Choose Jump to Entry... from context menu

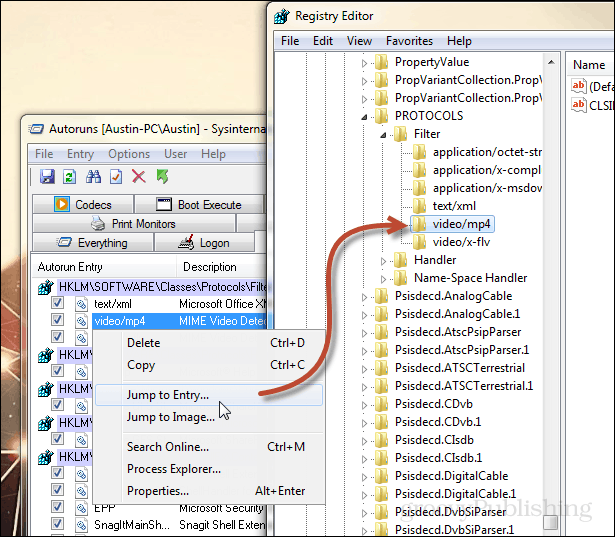(209, 395)
